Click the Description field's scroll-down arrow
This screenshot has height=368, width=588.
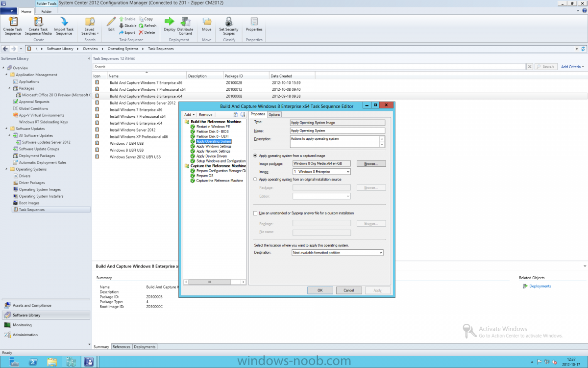tap(382, 144)
